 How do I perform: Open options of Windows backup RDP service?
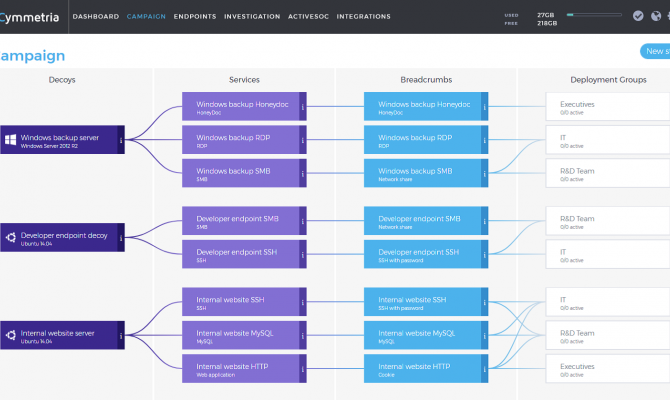(303, 140)
